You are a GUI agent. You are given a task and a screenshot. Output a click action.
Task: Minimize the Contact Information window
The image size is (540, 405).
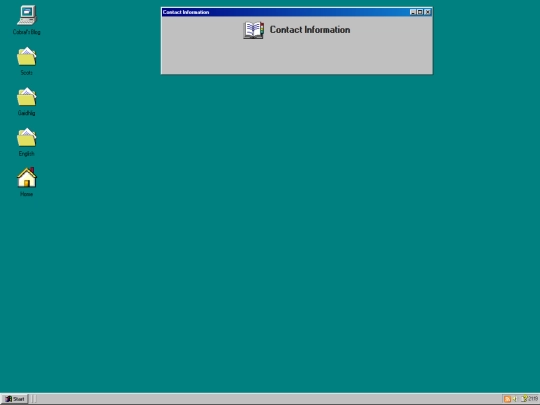[413, 12]
